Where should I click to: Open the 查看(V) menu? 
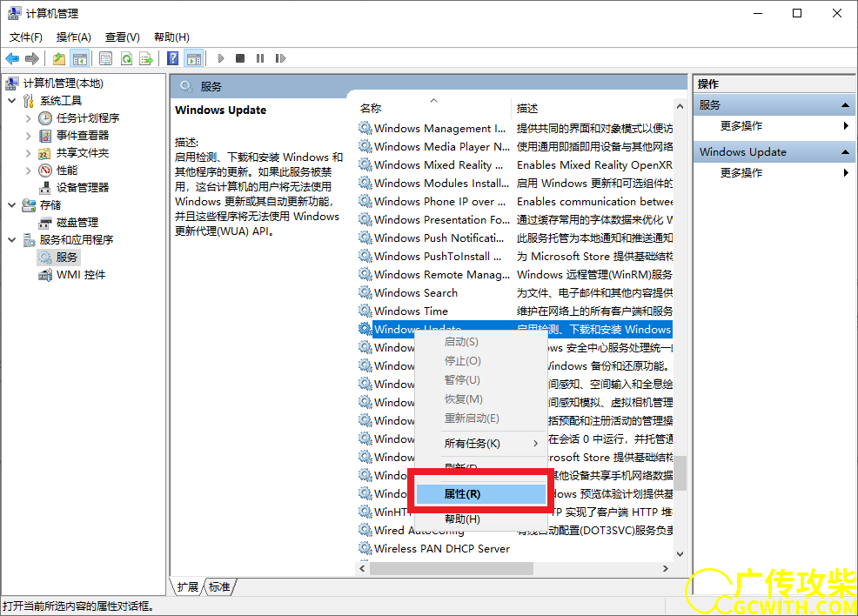[x=123, y=37]
